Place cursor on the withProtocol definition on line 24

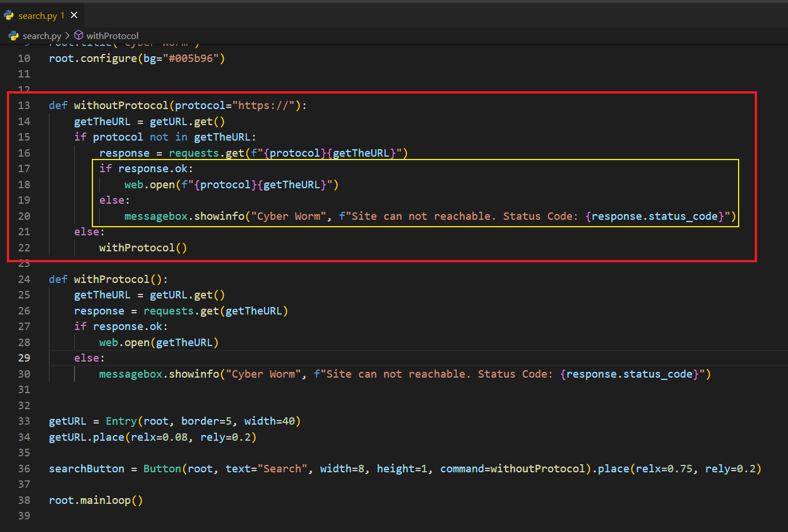pyautogui.click(x=111, y=279)
